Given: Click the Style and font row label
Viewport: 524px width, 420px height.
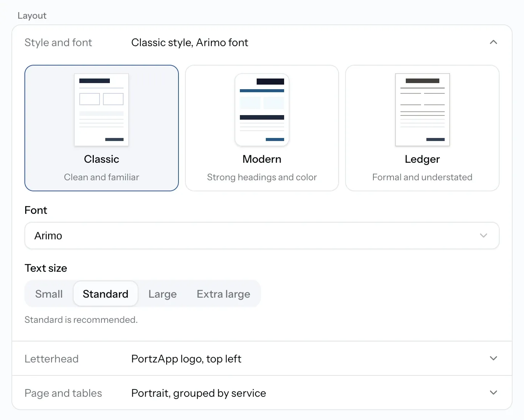Looking at the screenshot, I should [x=58, y=42].
